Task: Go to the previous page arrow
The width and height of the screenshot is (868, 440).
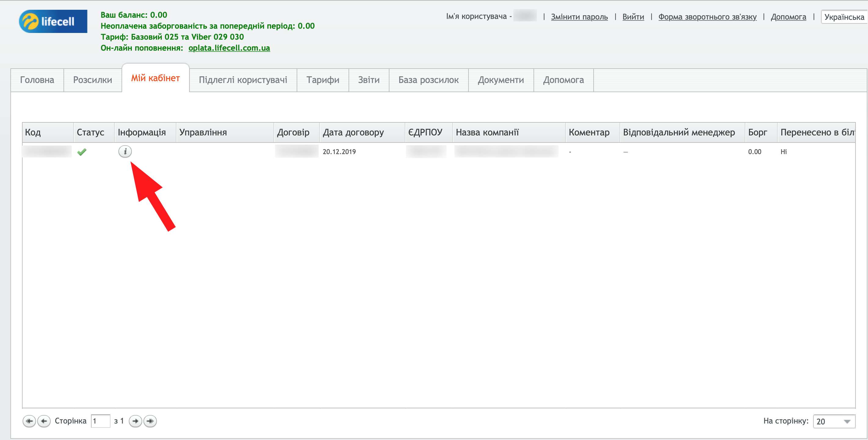Action: click(x=44, y=421)
